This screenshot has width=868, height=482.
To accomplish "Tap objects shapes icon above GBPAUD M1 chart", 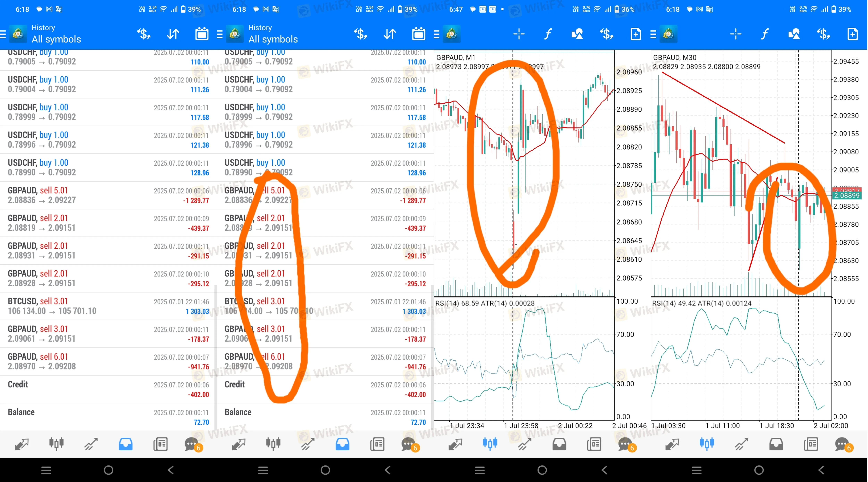I will 577,34.
